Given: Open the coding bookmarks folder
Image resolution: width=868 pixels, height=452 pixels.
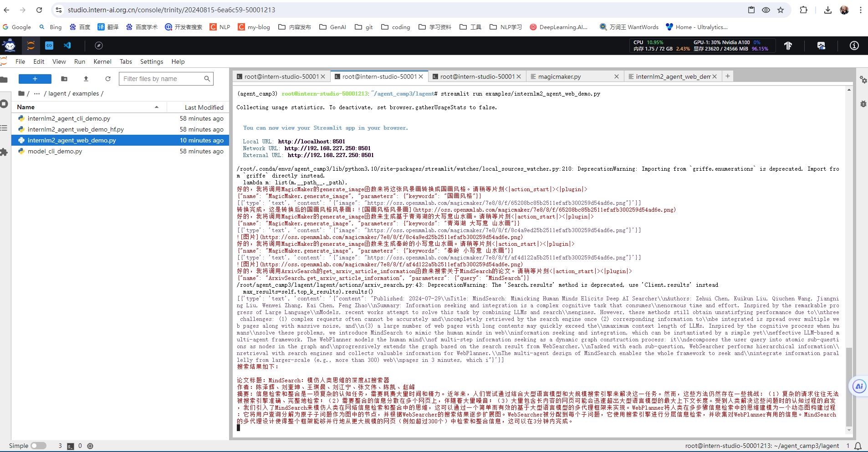Looking at the screenshot, I should click(396, 27).
